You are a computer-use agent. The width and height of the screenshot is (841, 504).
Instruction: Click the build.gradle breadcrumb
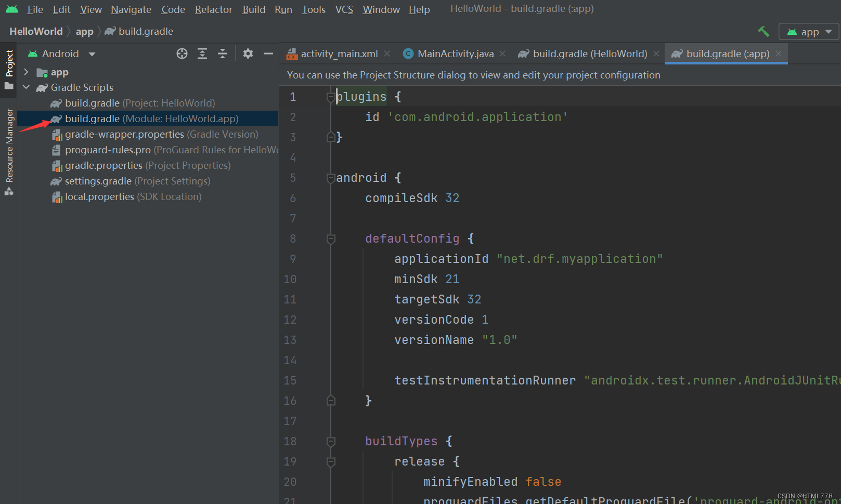[139, 31]
